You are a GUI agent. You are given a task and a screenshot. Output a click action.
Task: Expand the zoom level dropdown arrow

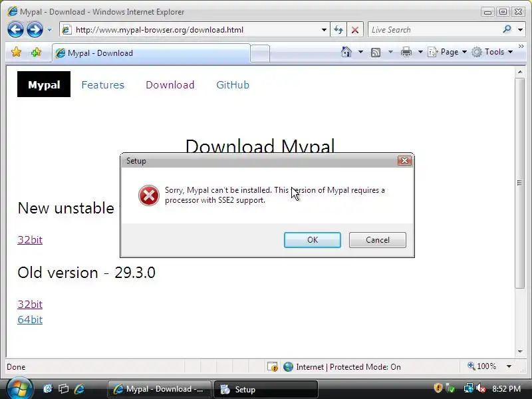(509, 366)
